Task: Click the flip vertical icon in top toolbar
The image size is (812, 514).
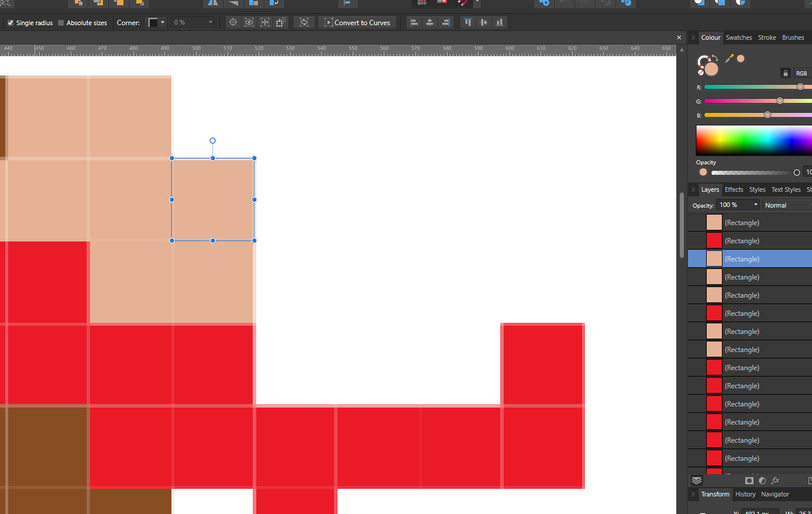Action: click(233, 3)
